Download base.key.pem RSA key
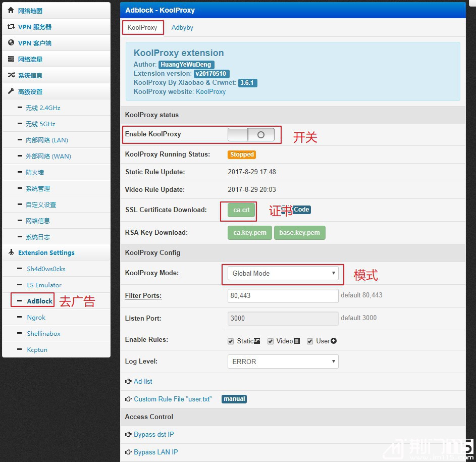This screenshot has width=476, height=462. click(x=300, y=233)
